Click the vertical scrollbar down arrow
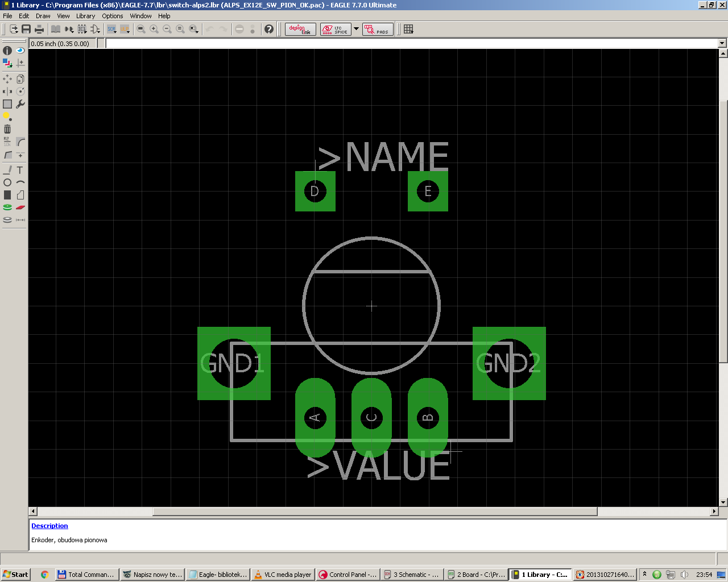728x582 pixels. (723, 502)
